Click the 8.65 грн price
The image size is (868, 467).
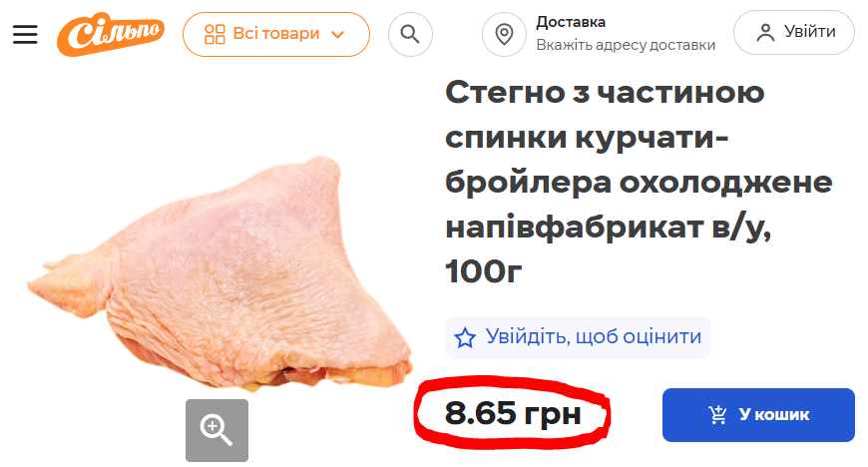coord(513,413)
